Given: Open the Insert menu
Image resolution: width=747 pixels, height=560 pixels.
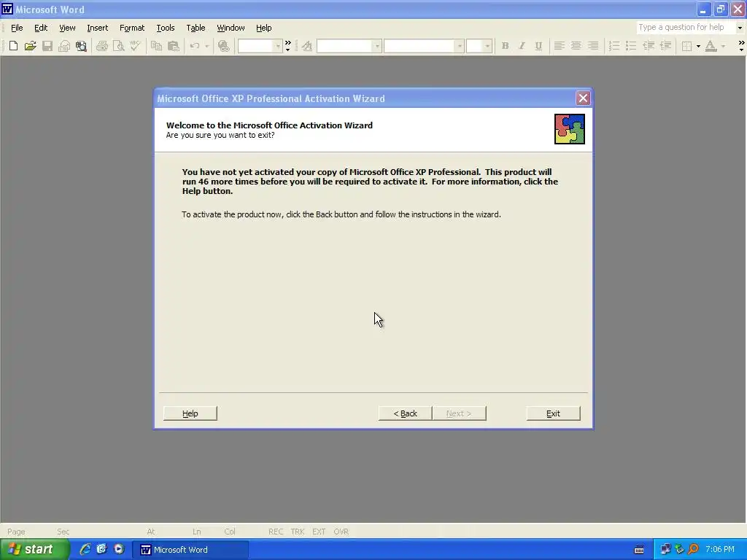Looking at the screenshot, I should tap(98, 28).
